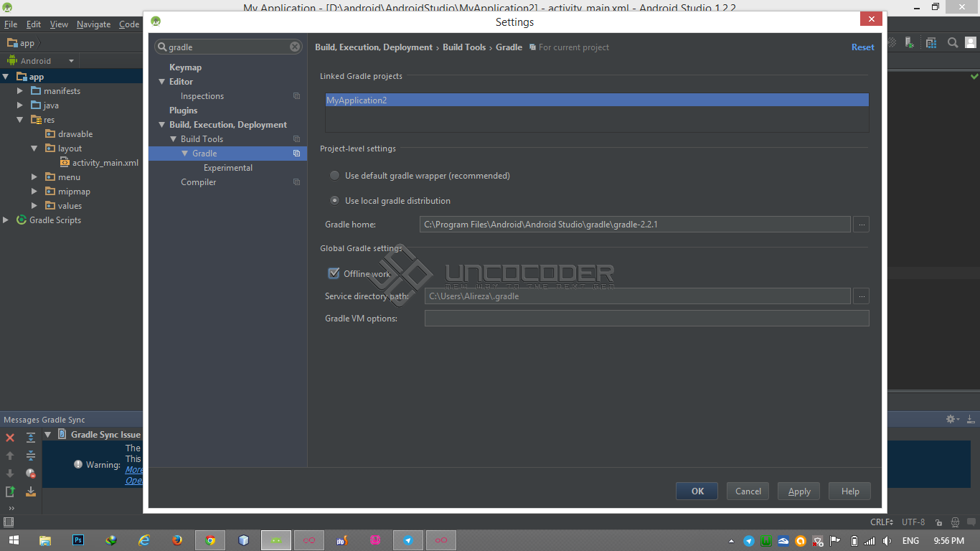980x551 pixels.
Task: Go to previous message with up arrow
Action: 10,456
